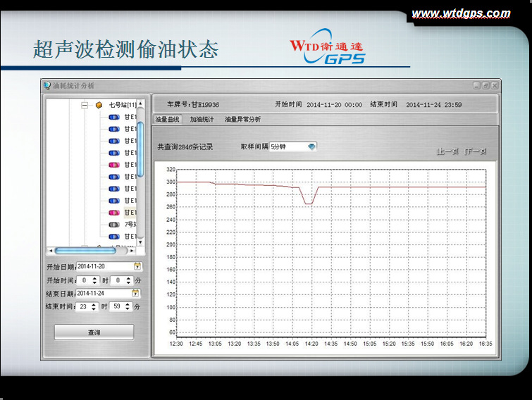Open the 结束日期 calendar picker icon
This screenshot has width=532, height=400.
click(135, 293)
